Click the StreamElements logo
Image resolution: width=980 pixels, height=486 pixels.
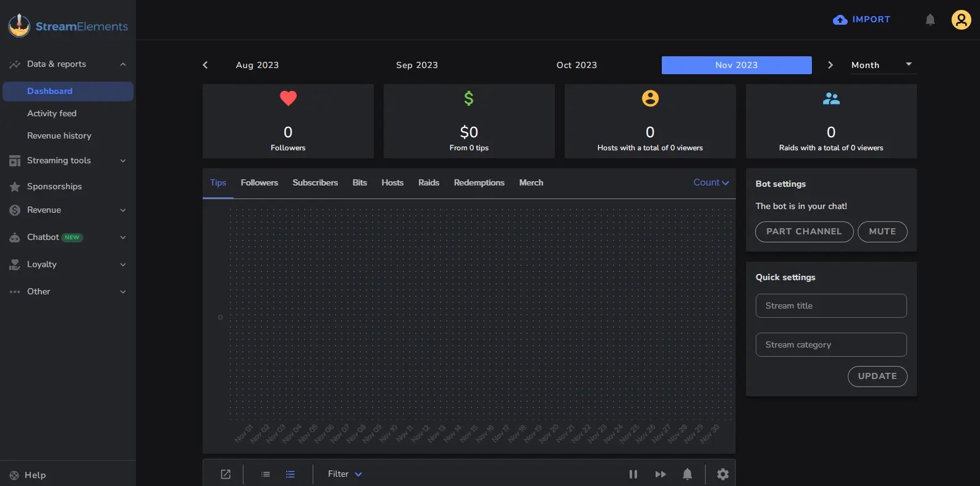pyautogui.click(x=68, y=25)
